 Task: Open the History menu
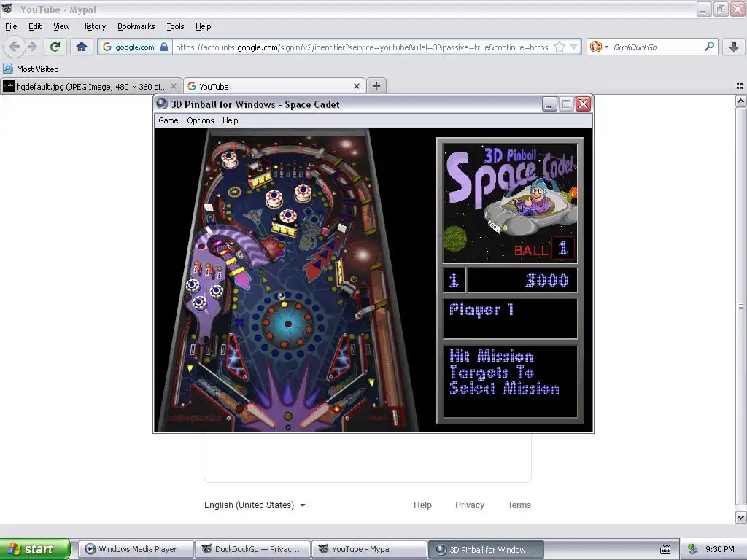tap(93, 26)
